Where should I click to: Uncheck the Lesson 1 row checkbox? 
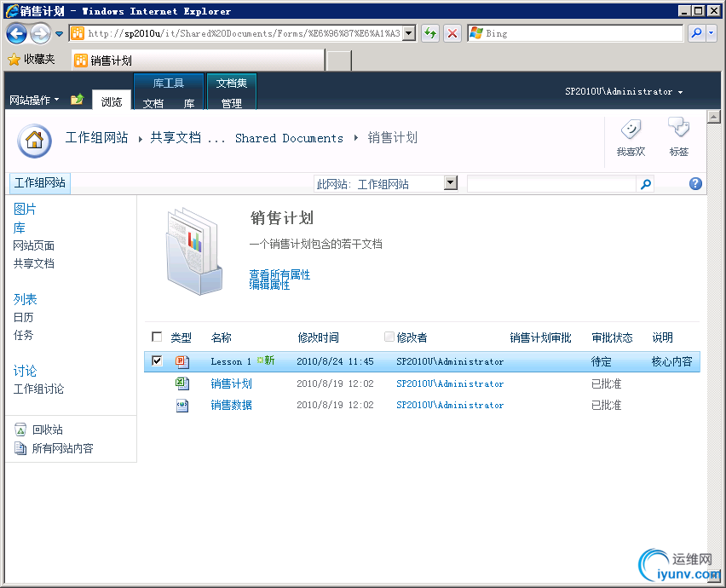pos(157,360)
